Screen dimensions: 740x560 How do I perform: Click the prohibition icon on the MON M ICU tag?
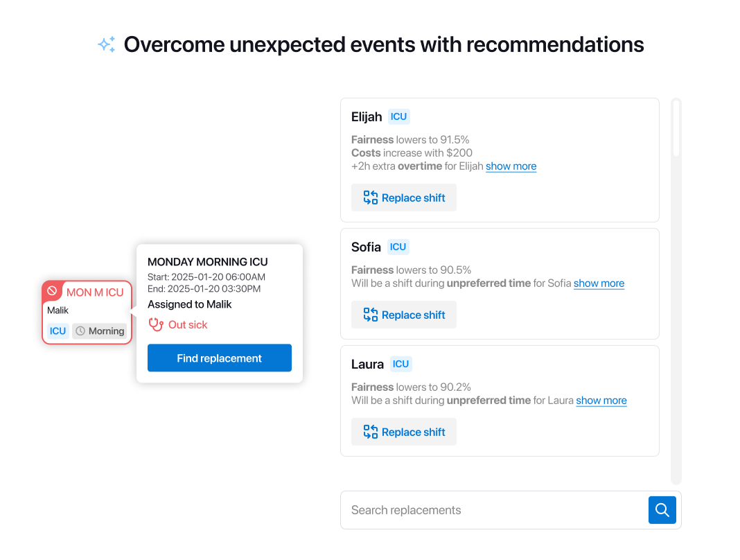click(53, 292)
